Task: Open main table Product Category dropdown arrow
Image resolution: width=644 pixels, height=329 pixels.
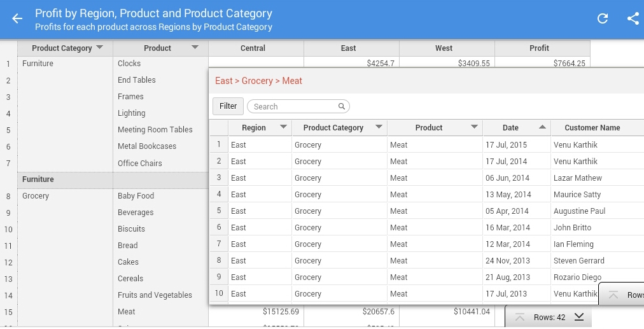Action: (100, 48)
